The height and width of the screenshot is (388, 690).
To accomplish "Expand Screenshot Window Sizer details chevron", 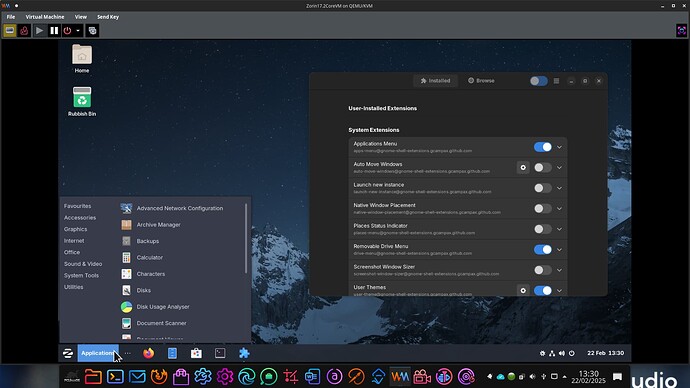I will [559, 270].
